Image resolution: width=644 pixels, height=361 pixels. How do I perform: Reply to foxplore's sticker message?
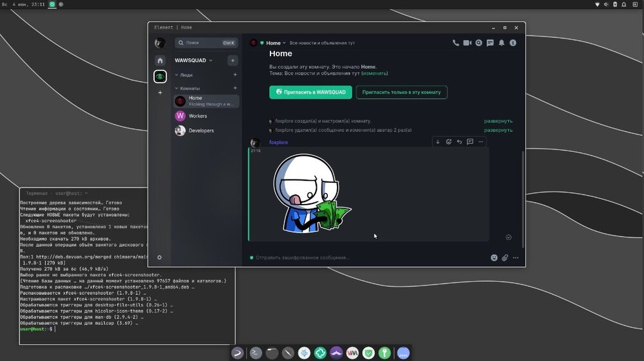point(459,142)
